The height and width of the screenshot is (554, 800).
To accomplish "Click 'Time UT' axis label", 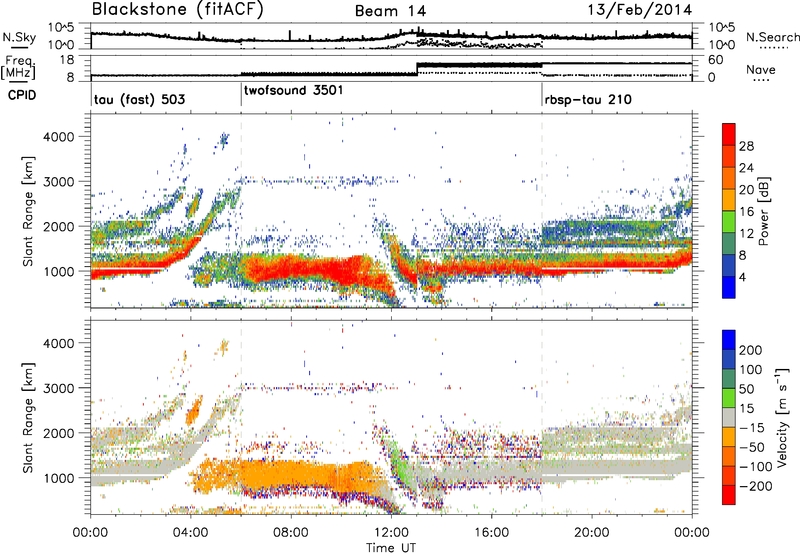I will (391, 548).
